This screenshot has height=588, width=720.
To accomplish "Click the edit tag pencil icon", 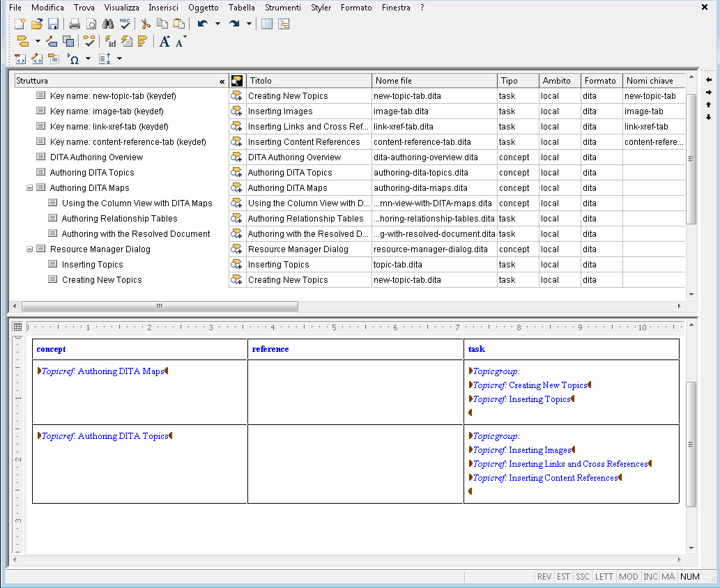I will pyautogui.click(x=52, y=41).
